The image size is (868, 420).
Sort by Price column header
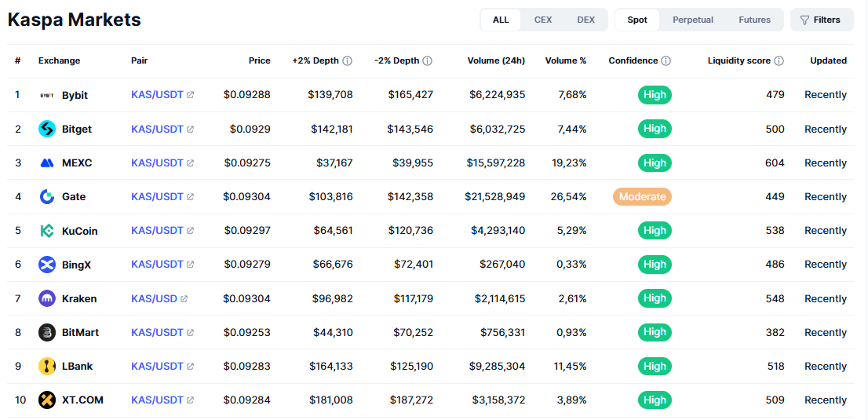[x=260, y=61]
